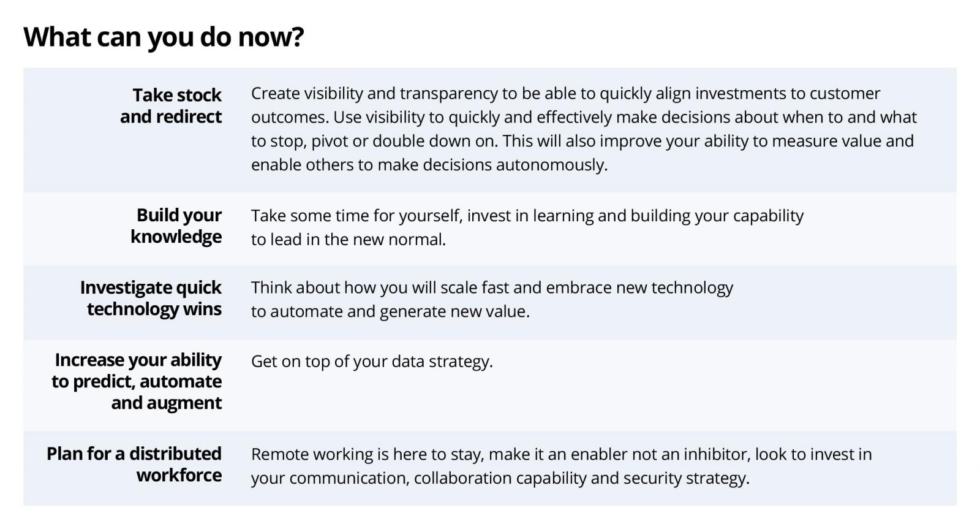The image size is (980, 529).
Task: Click the line "enable others to make decisions autonomously"
Action: [429, 165]
